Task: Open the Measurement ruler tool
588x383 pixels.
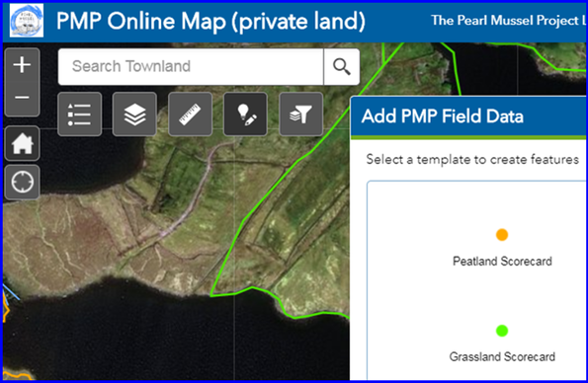Action: (x=190, y=115)
